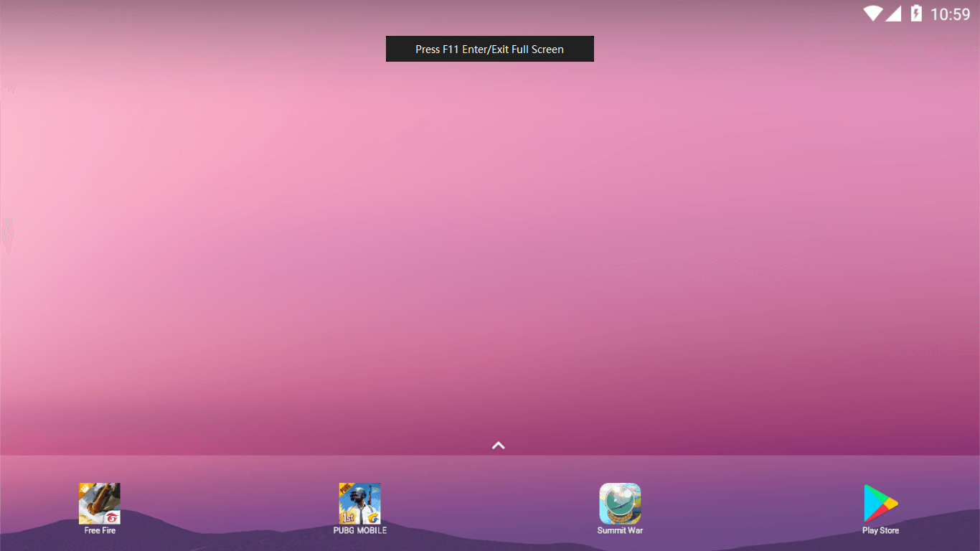This screenshot has width=980, height=551.
Task: Click the "Press F11 Enter/Exit Full Screen" notice
Action: pyautogui.click(x=490, y=49)
